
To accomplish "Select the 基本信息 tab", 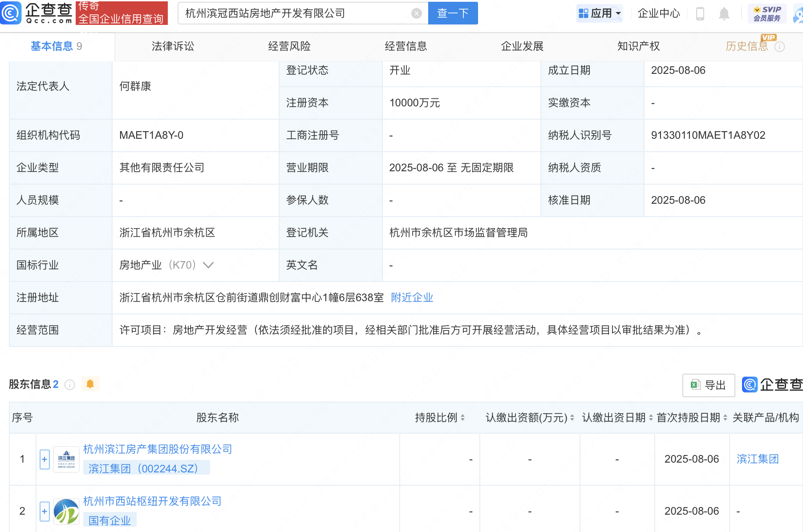I will tap(57, 46).
